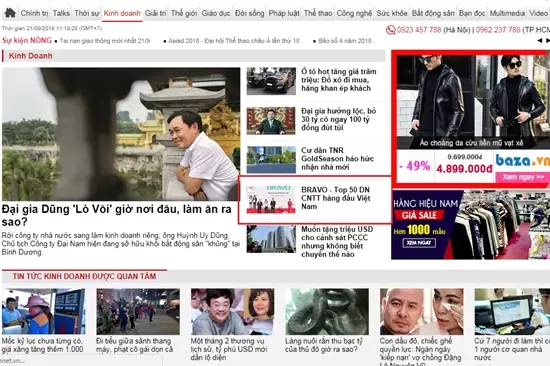The height and width of the screenshot is (366, 550).
Task: Open the Sức khỏe section
Action: pos(392,13)
